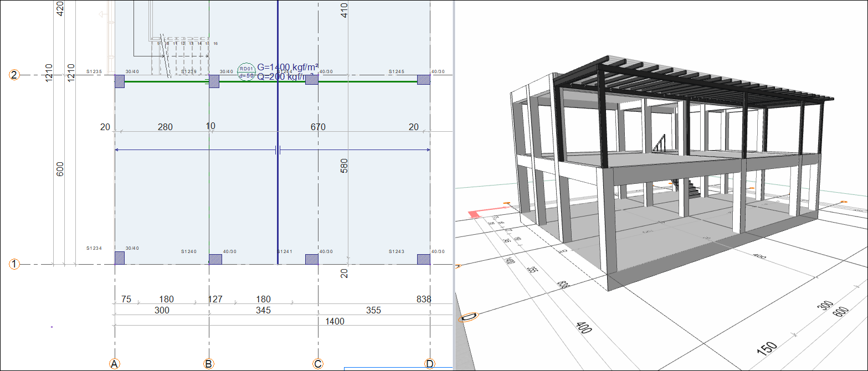Select column S1235 at axis A-2
868x371 pixels.
[x=120, y=81]
